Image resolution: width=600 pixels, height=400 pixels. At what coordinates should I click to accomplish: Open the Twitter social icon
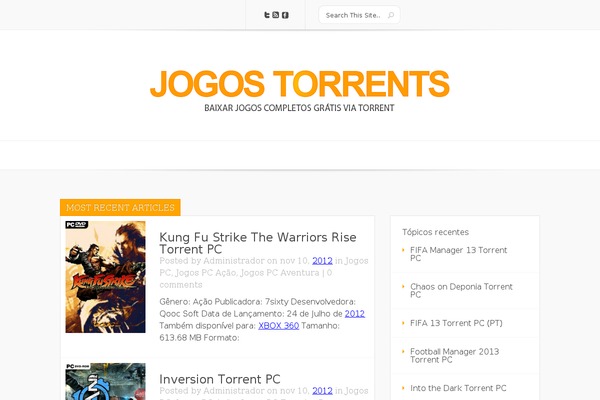coord(267,15)
